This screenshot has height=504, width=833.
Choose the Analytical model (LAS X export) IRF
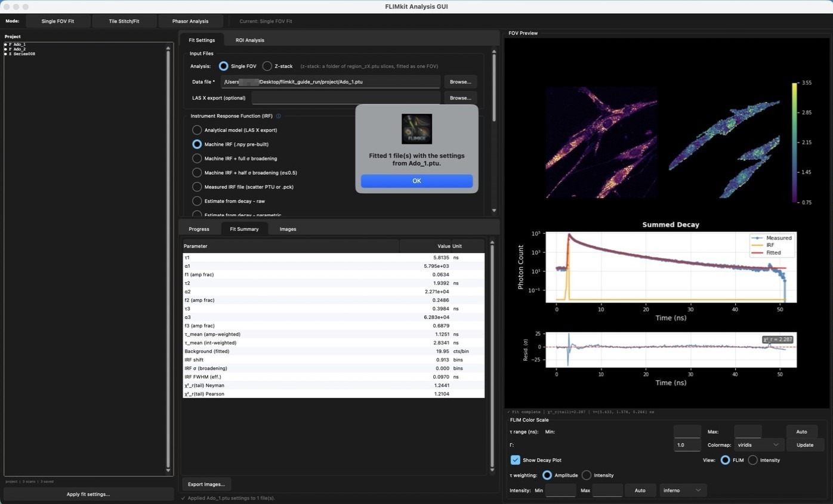[x=197, y=130]
